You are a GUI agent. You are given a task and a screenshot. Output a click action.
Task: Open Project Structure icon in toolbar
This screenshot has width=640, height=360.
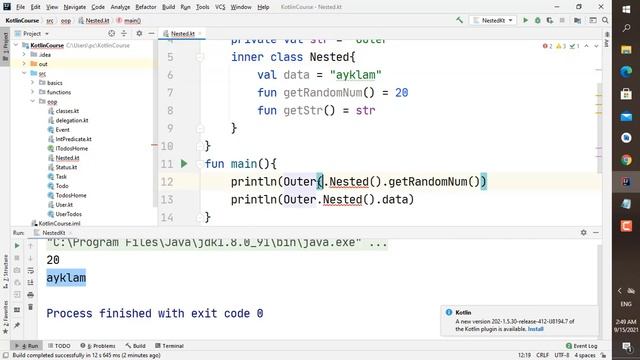point(578,20)
